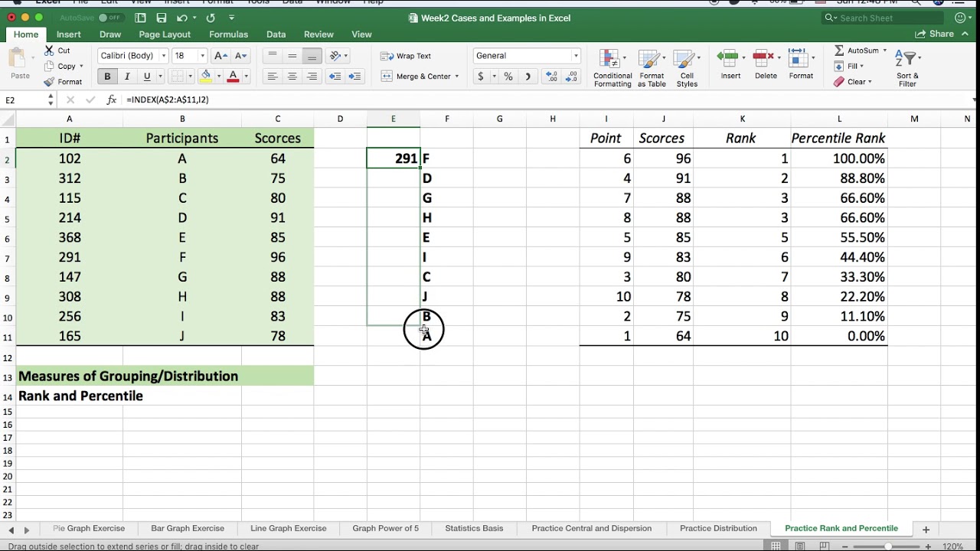Adjust the zoom slider in status bar
The image size is (980, 551).
(x=888, y=546)
